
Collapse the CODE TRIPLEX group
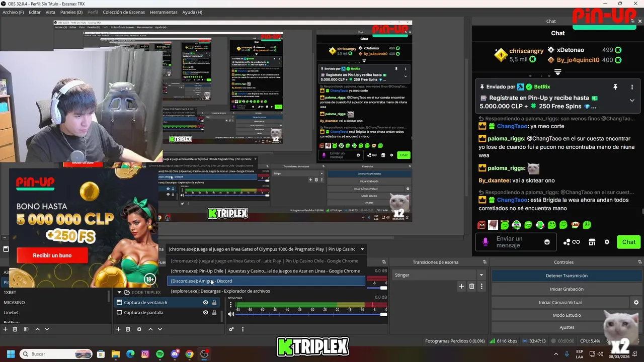click(x=119, y=292)
